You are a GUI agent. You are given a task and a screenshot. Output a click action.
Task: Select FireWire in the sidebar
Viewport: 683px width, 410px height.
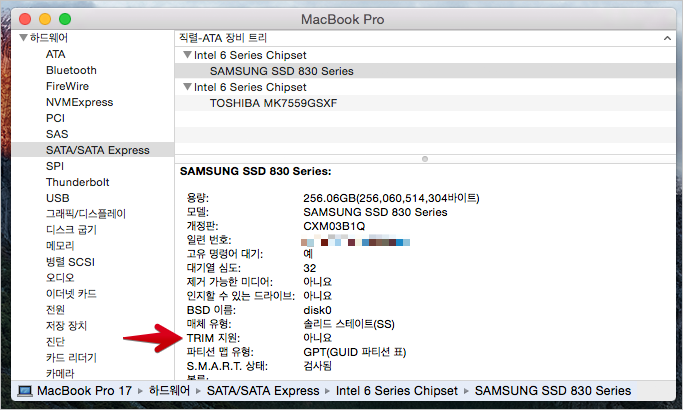click(x=68, y=86)
